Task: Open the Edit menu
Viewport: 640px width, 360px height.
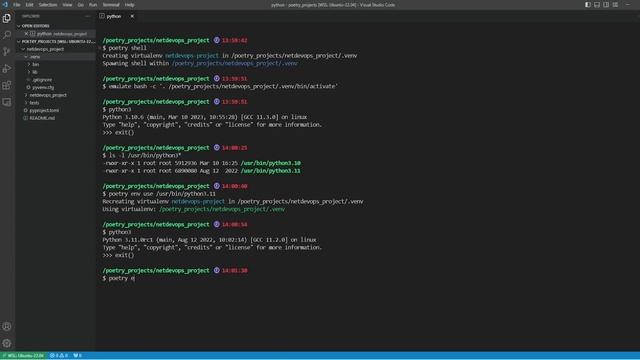Action: [x=29, y=5]
